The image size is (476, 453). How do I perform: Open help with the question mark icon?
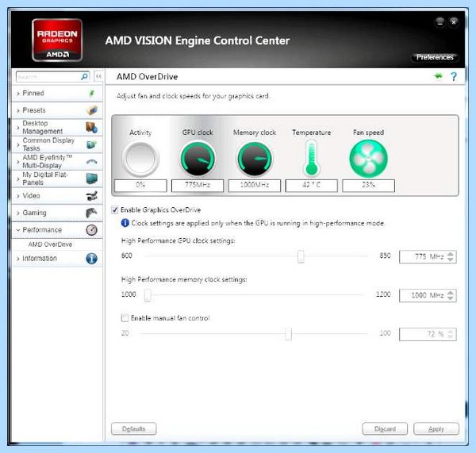click(454, 76)
